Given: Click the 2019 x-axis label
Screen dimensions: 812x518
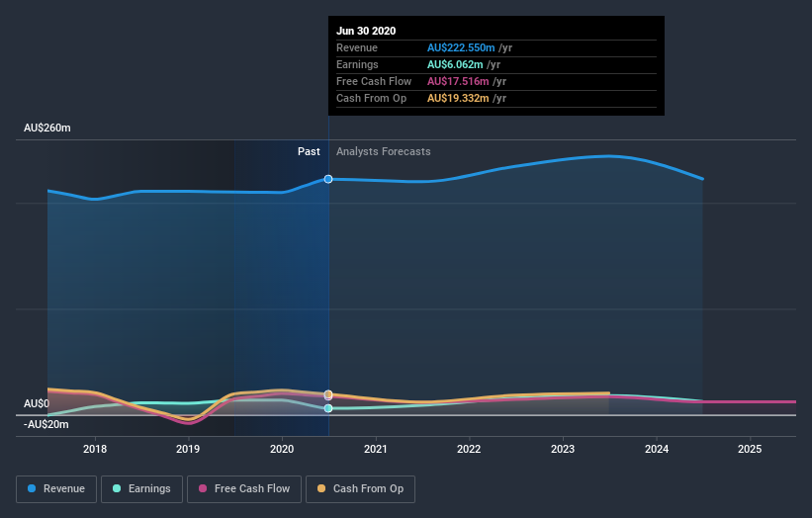Looking at the screenshot, I should click(188, 449).
